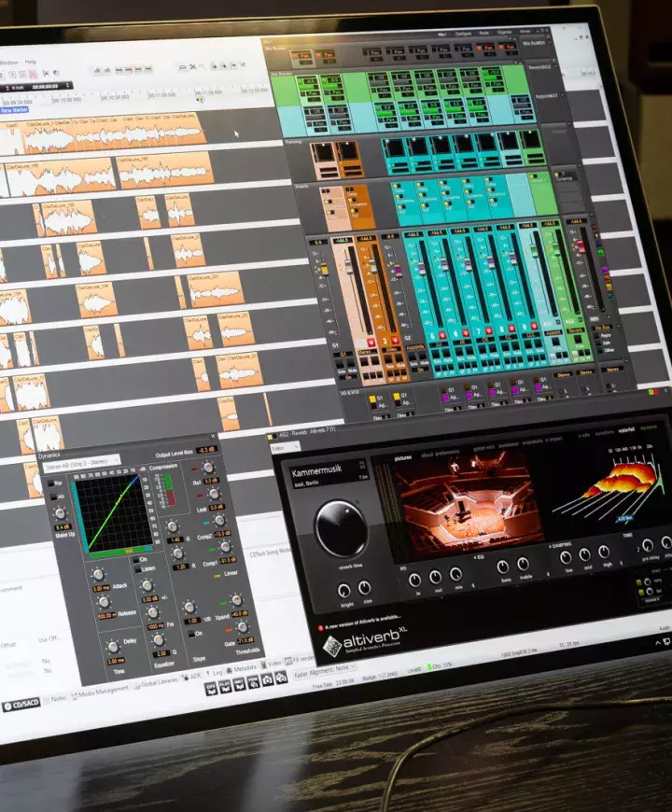Click the PLAY automation mode icon
The image size is (672, 812).
(225, 687)
